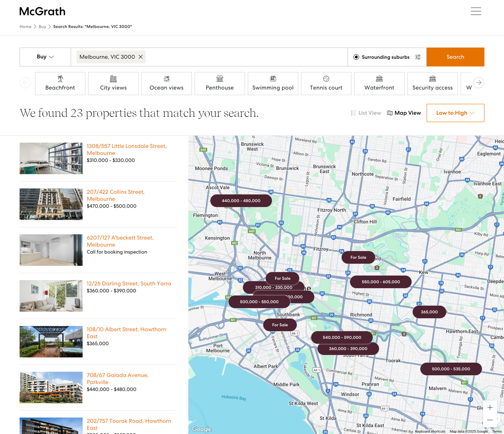Toggle the Surrounding suburbs radio button
504x434 pixels.
[x=356, y=57]
